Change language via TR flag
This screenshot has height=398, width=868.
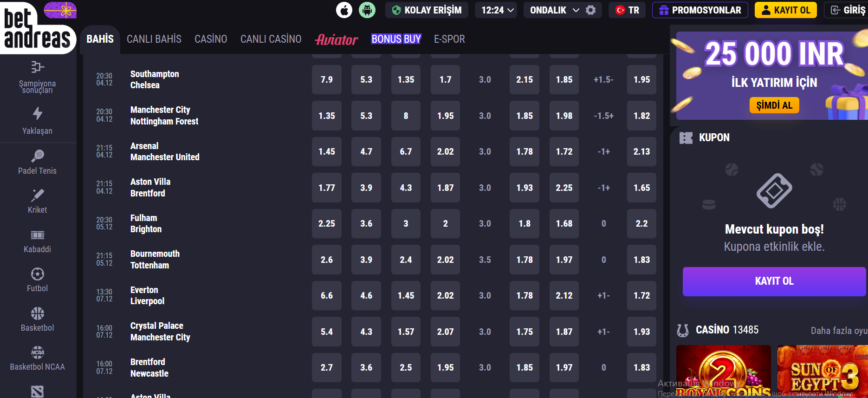click(627, 10)
